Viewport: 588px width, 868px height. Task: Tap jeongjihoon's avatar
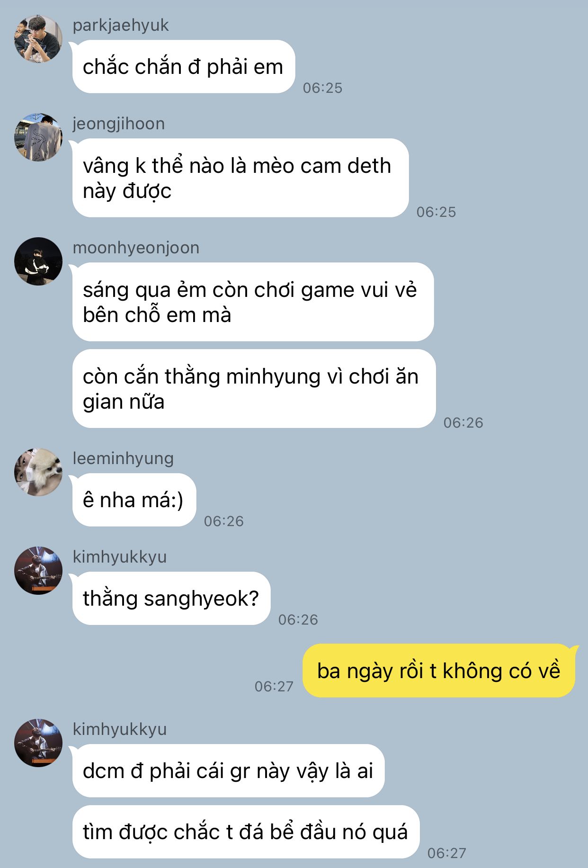tap(38, 137)
